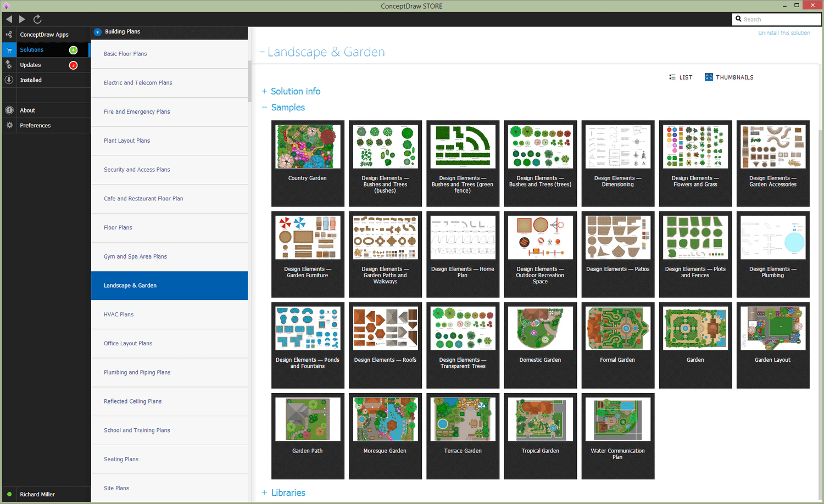Open the Water Communication Plan sample

pyautogui.click(x=617, y=436)
